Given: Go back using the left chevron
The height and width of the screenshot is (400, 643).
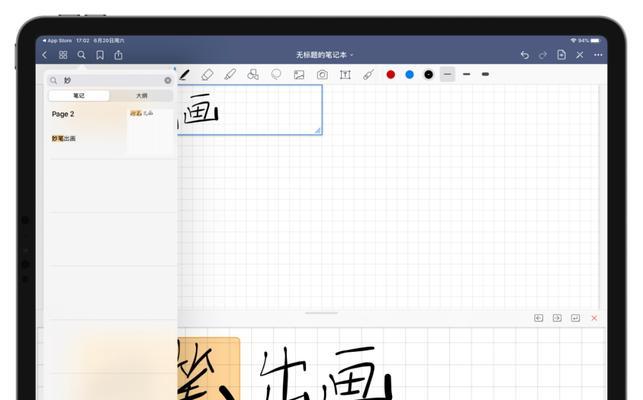Looking at the screenshot, I should coord(45,55).
